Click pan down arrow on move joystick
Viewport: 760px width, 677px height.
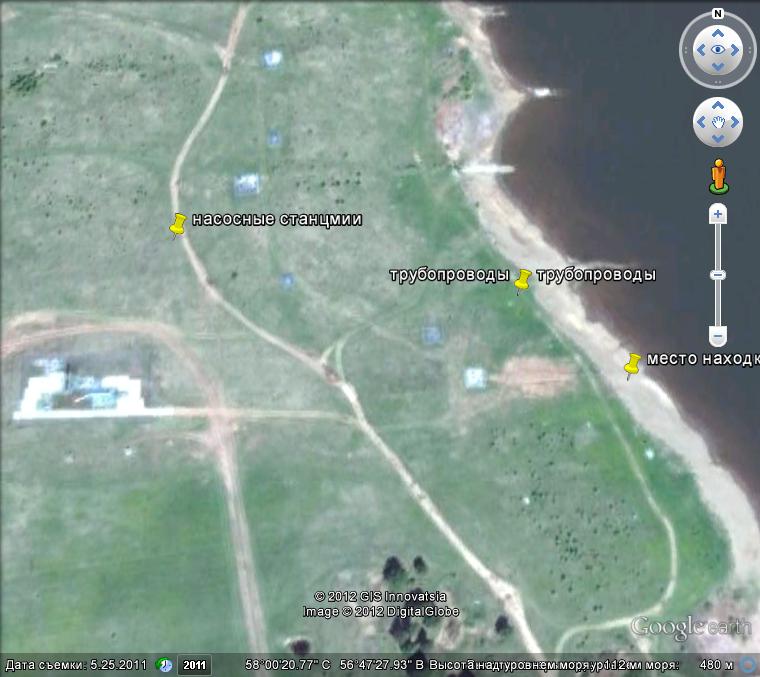pos(718,139)
